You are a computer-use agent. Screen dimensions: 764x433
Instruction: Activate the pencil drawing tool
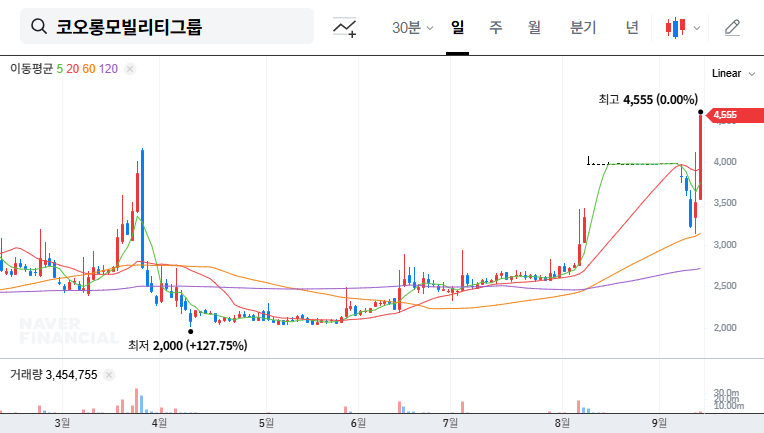click(x=732, y=28)
